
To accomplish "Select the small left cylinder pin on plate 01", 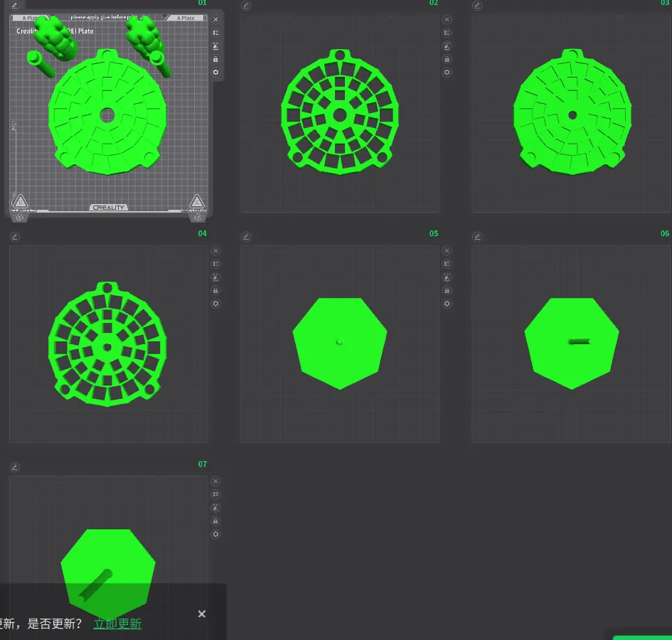I will [x=41, y=64].
